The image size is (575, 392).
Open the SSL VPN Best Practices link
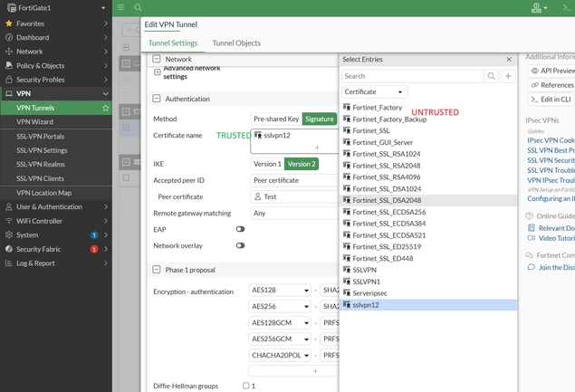(551, 150)
